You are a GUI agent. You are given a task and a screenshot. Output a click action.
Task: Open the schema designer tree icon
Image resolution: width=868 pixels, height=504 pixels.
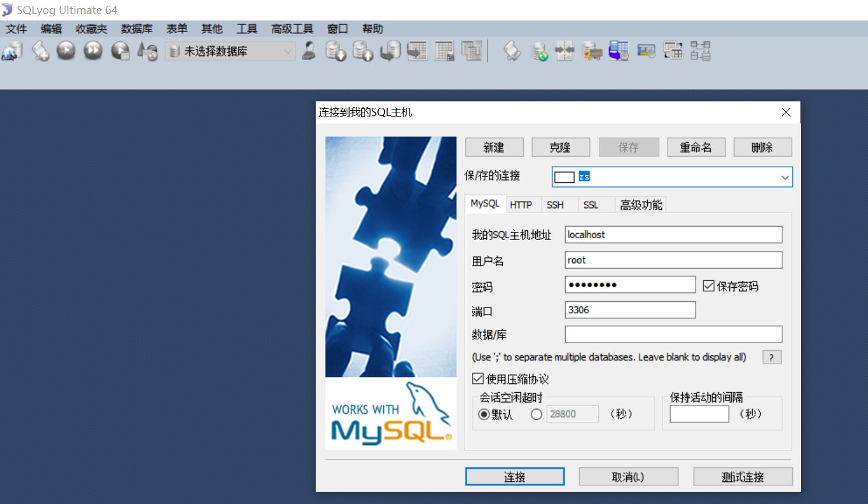pyautogui.click(x=700, y=51)
